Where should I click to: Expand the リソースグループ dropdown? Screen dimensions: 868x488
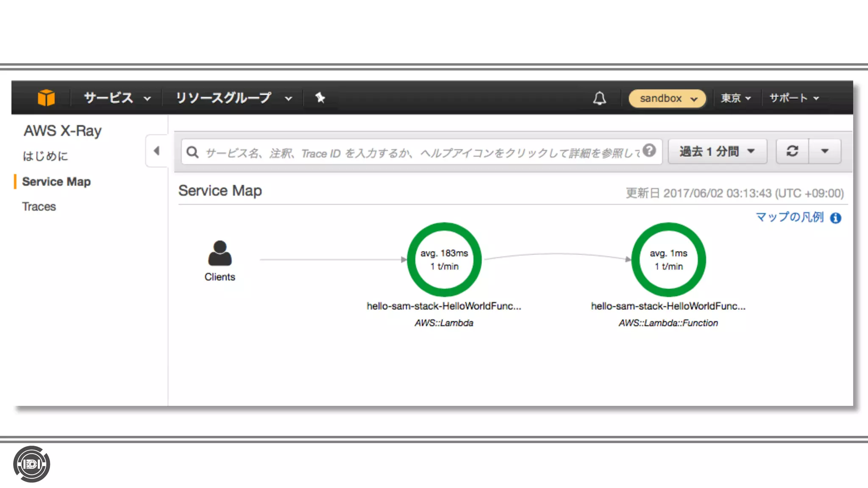[233, 98]
